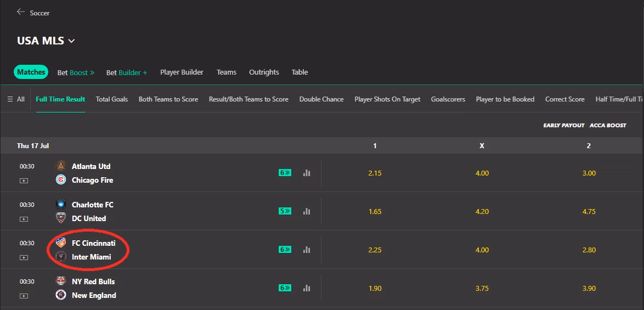This screenshot has height=310, width=644.
Task: Switch to the Player Builder tab
Action: pyautogui.click(x=182, y=72)
